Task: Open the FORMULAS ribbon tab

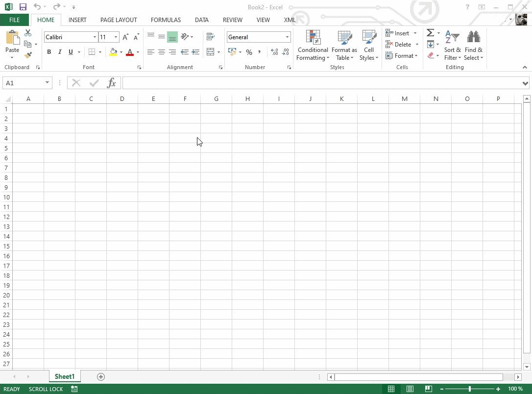Action: 166,20
